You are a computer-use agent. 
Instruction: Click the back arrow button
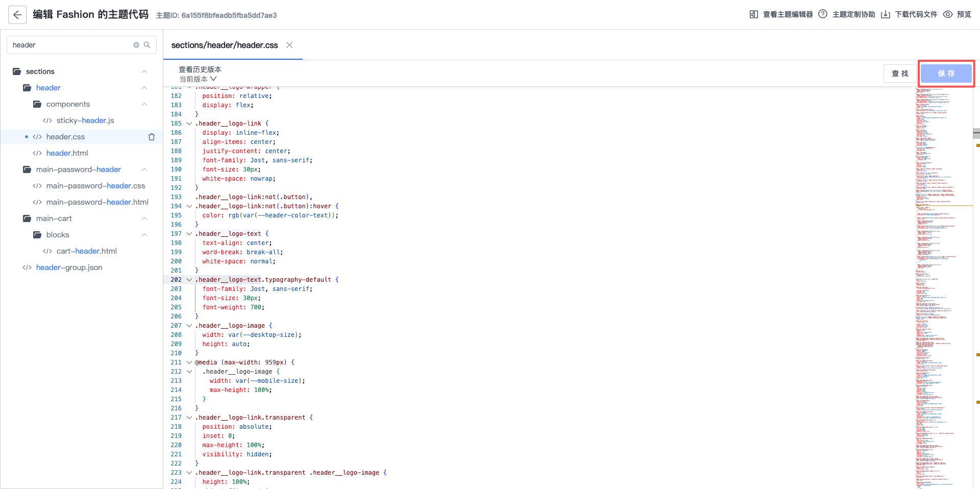17,15
